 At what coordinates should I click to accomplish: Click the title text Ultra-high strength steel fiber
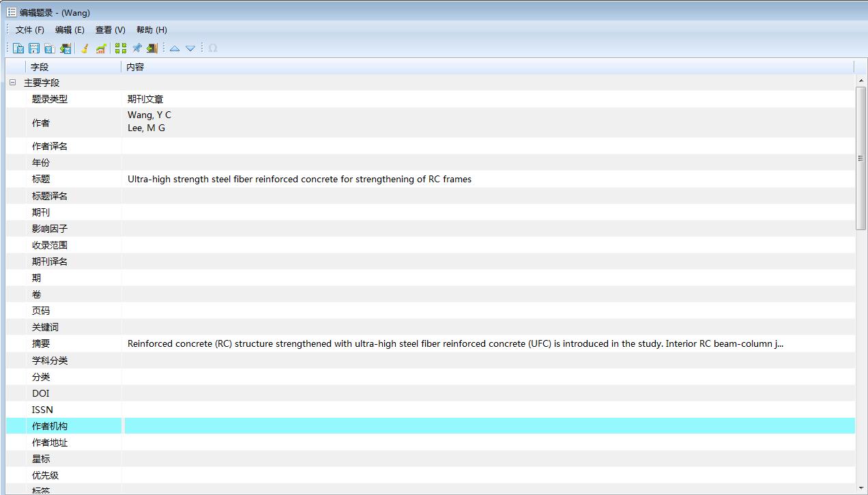tap(300, 180)
